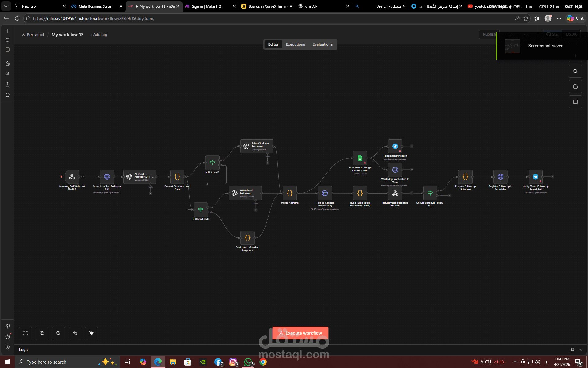Go to the n8n home overview
This screenshot has height=368, width=588.
point(8,63)
